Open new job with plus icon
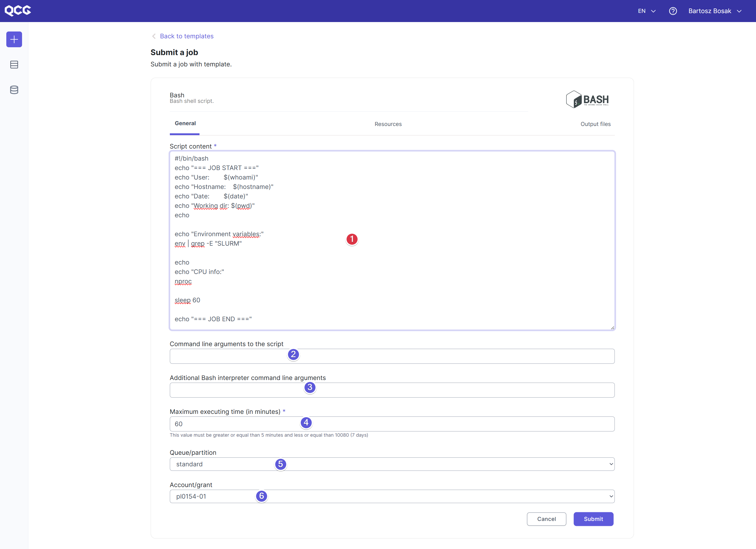The image size is (756, 549). 14,39
